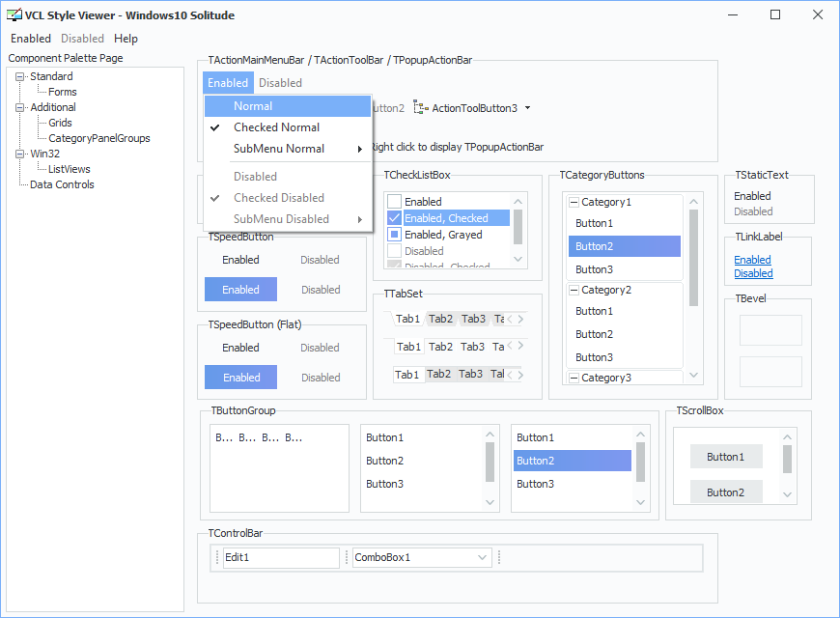The image size is (840, 618).
Task: Collapse the Win32 tree node
Action: coord(20,154)
